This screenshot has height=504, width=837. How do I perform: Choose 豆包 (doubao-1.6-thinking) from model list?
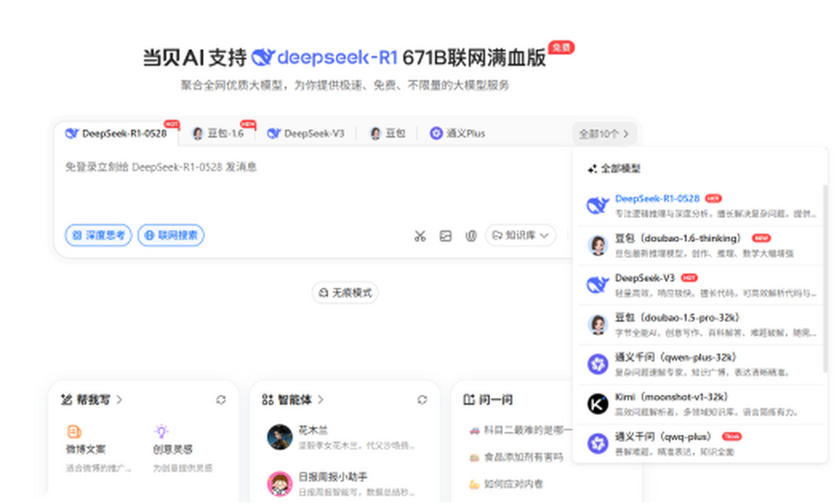699,245
